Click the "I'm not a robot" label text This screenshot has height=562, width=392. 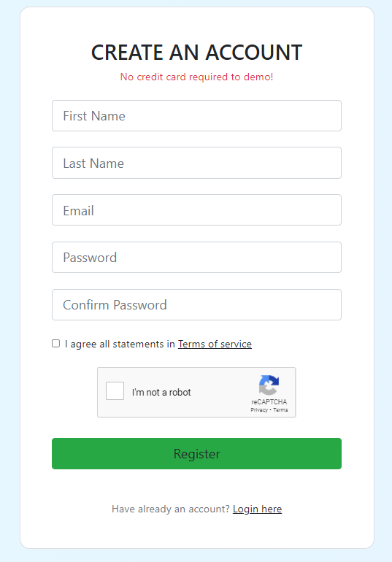(161, 392)
